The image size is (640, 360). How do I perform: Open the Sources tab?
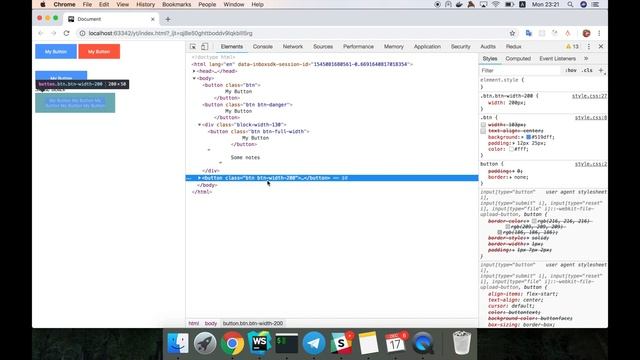click(323, 47)
